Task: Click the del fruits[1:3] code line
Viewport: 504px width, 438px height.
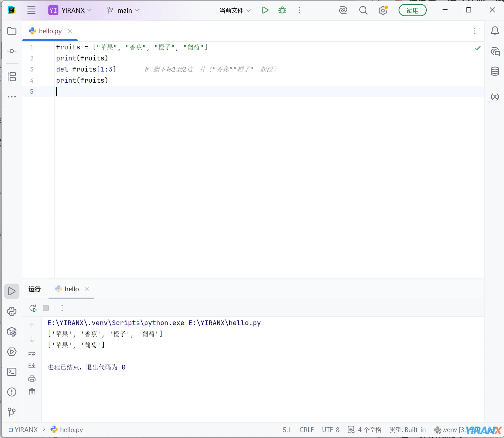Action: [86, 69]
